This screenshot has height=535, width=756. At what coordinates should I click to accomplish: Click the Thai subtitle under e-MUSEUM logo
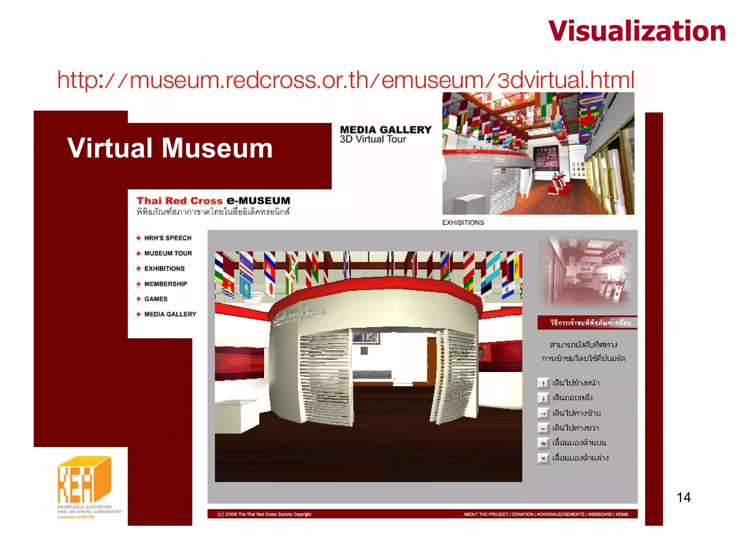click(213, 212)
